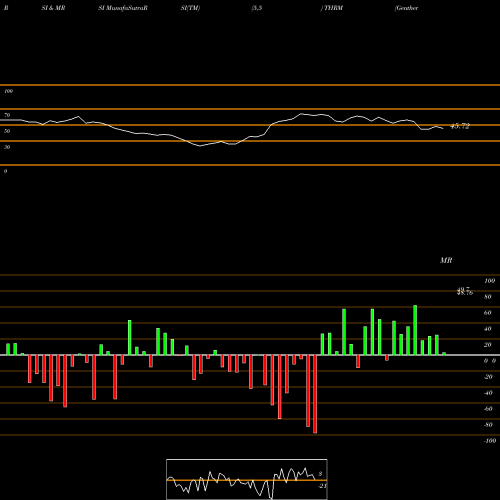
Task: Click the header text 'SI(TM)'
Action: click(x=190, y=8)
